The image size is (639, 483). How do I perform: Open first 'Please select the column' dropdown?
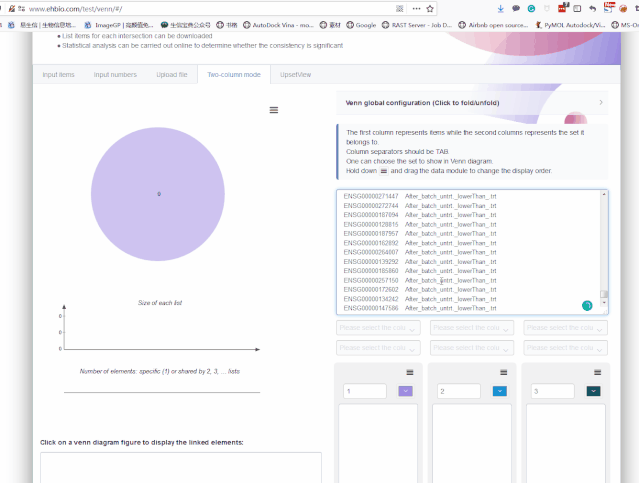coord(378,328)
